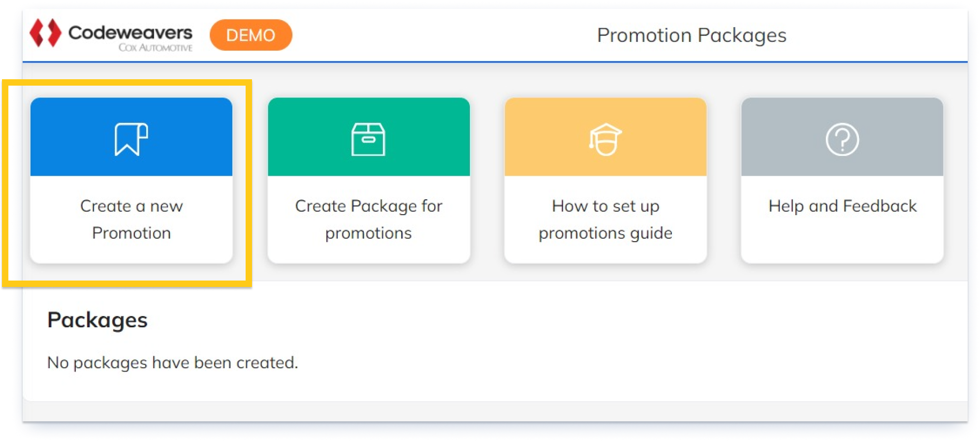This screenshot has height=441, width=980.
Task: Click the question mark icon on the Help card
Action: (x=842, y=139)
